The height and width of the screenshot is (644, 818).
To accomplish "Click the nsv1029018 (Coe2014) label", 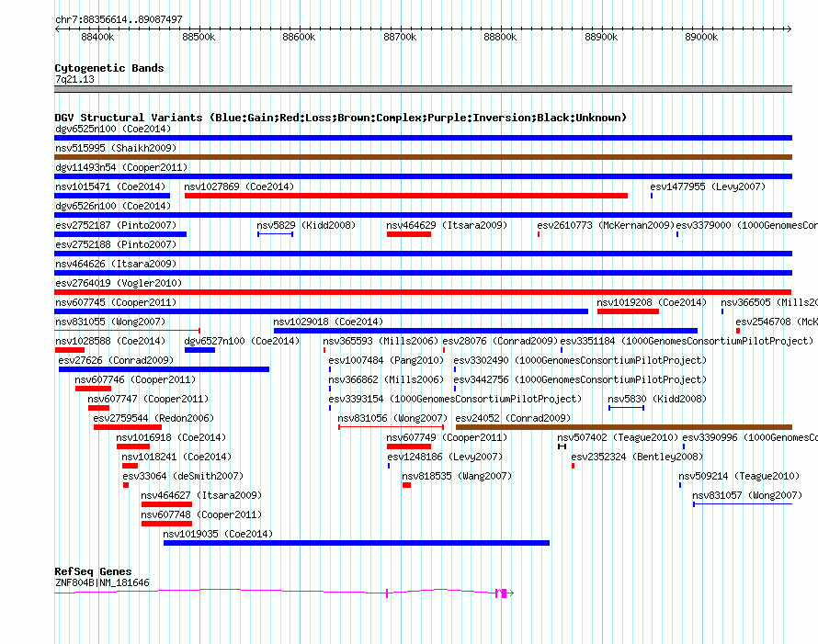I will tap(328, 322).
